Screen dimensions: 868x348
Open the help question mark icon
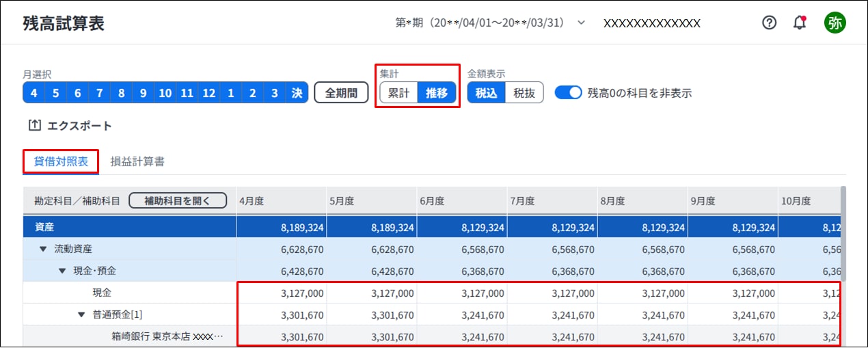(x=770, y=23)
